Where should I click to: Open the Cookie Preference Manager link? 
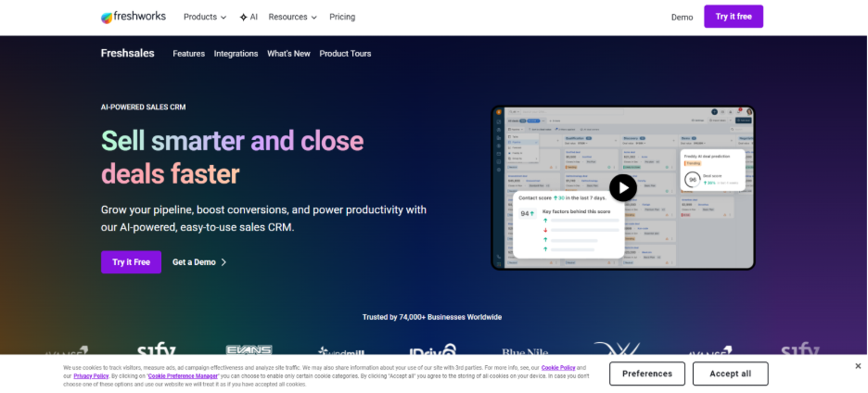[x=184, y=375]
